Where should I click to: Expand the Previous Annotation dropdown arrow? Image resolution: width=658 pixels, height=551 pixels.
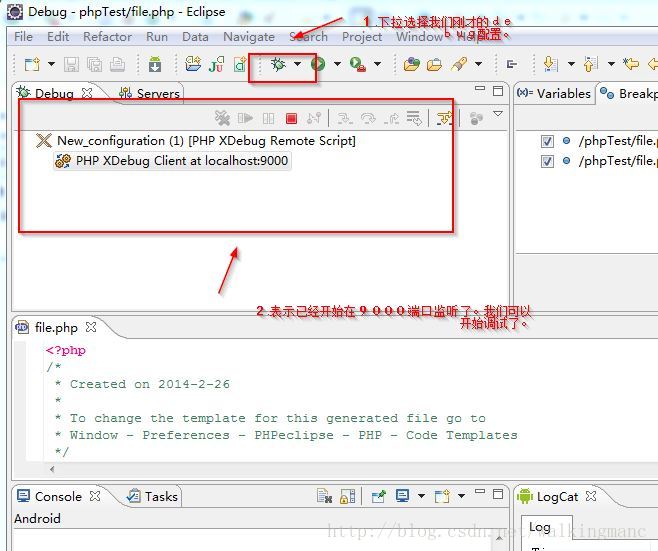[x=611, y=64]
